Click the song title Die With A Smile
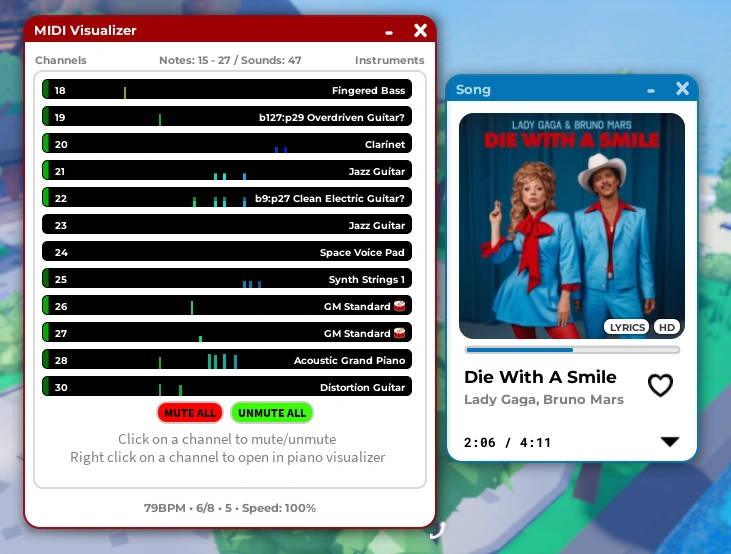 tap(540, 377)
